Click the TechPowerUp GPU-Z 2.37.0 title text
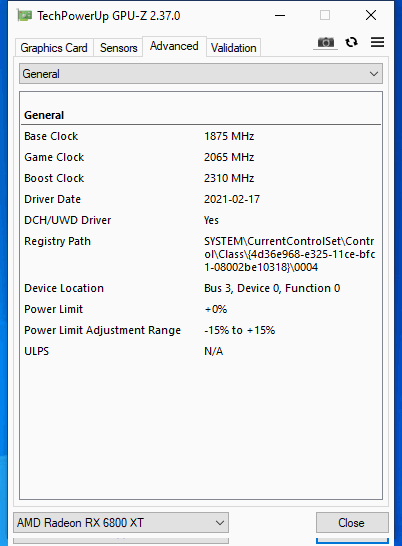402x546 pixels. coord(109,16)
